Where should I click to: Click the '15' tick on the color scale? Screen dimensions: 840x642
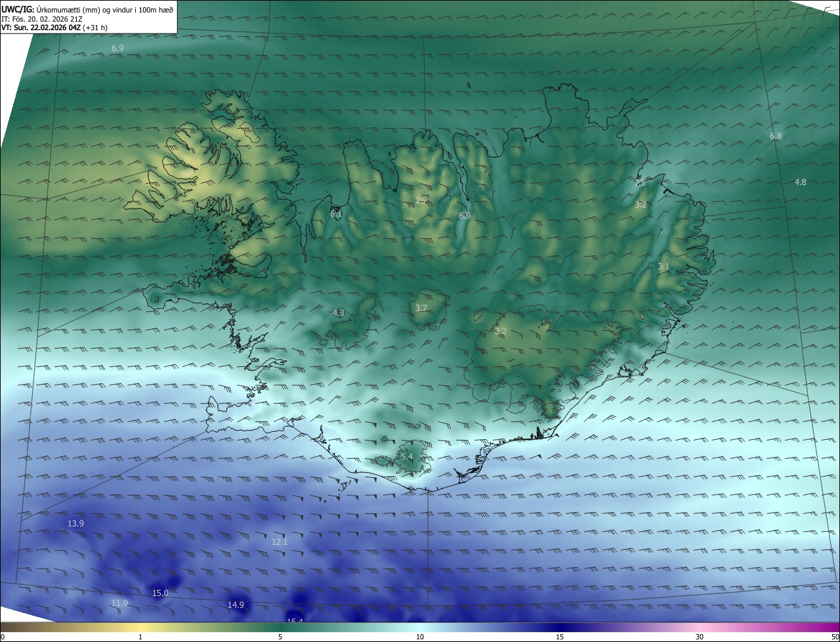pyautogui.click(x=560, y=637)
